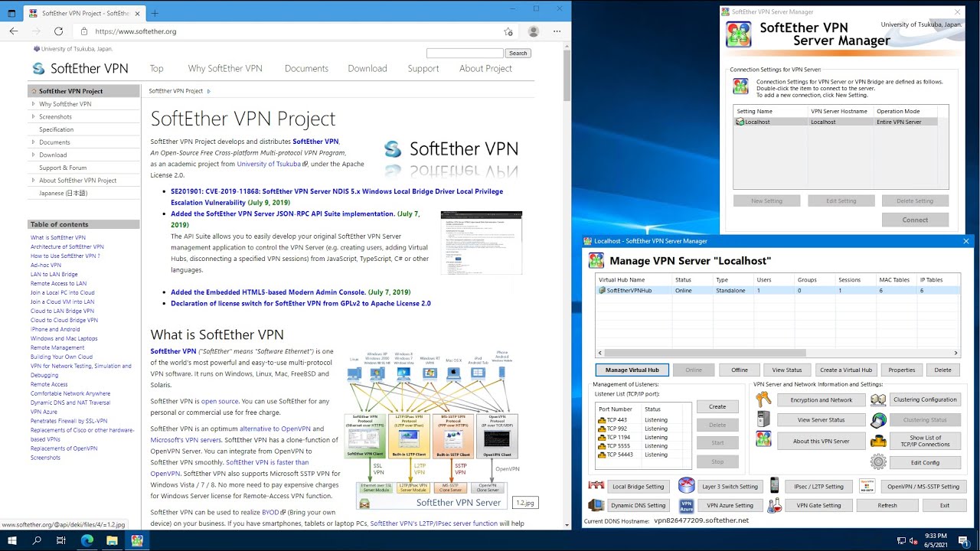The width and height of the screenshot is (980, 551).
Task: Open the Download top navigation menu
Action: coord(367,68)
